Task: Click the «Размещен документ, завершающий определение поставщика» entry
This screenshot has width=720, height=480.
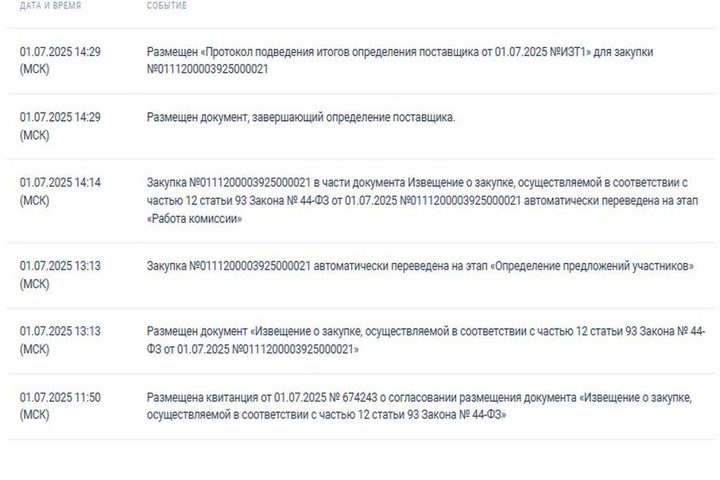Action: point(300,117)
